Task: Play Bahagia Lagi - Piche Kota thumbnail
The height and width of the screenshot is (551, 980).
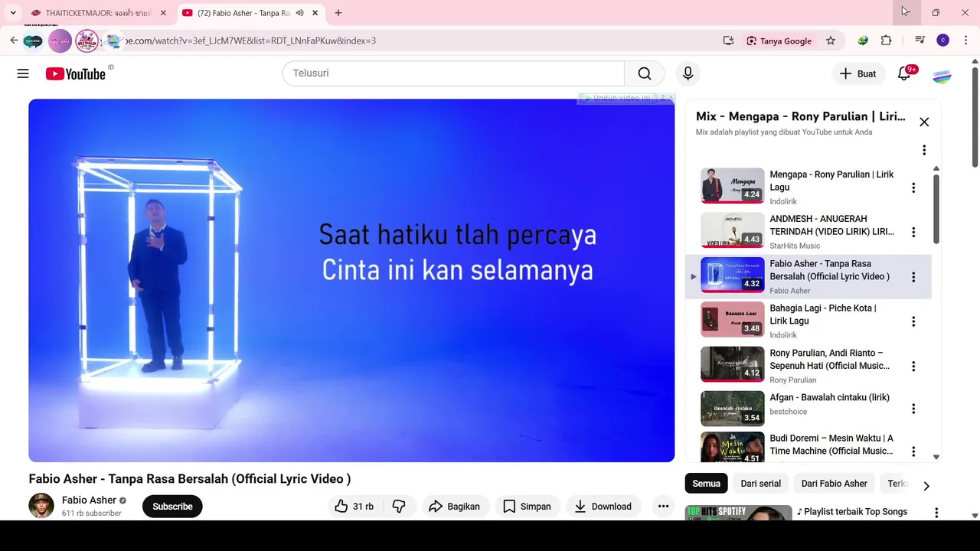Action: [733, 320]
